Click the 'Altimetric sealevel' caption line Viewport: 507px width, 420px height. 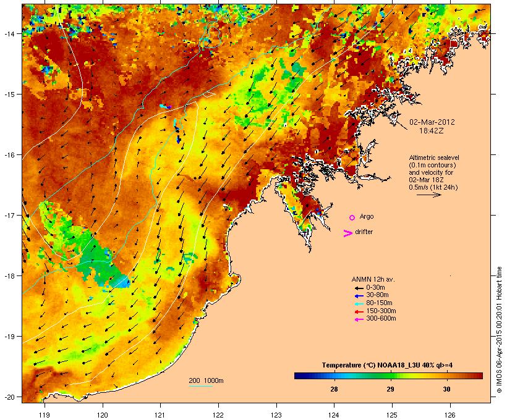(434, 157)
